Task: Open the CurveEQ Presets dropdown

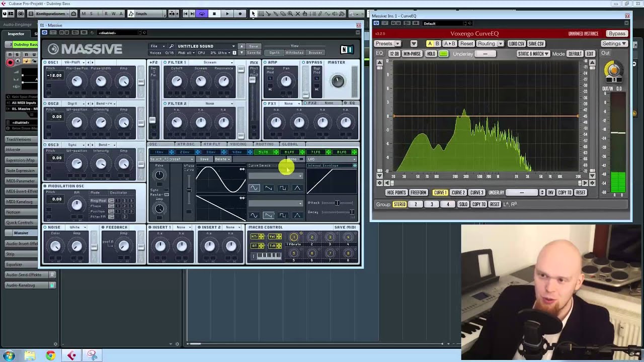Action: coord(387,44)
